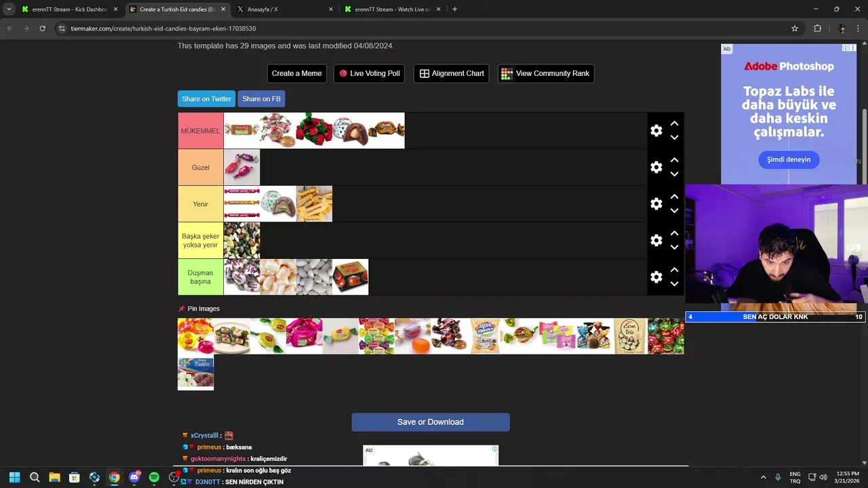Open settings gear for Başka şeker yoksa yenir tier
The width and height of the screenshot is (868, 488).
(656, 241)
